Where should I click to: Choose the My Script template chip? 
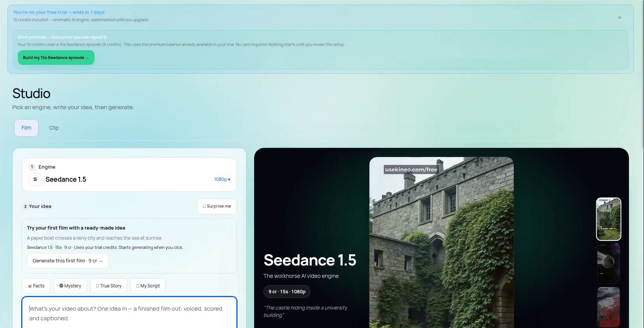coord(148,286)
